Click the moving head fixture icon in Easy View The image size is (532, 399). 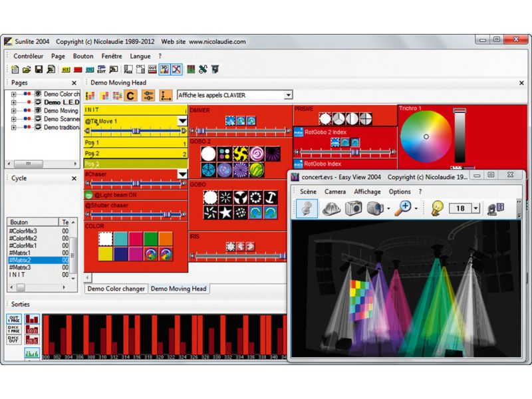495,208
